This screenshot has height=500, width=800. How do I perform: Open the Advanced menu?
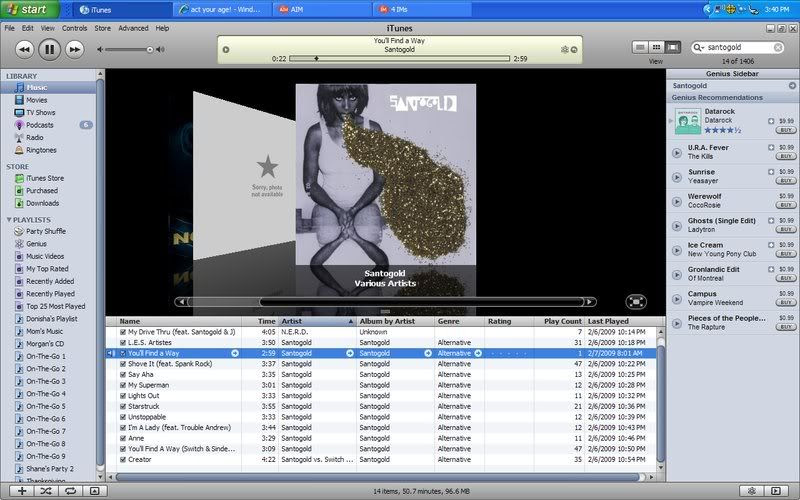133,28
